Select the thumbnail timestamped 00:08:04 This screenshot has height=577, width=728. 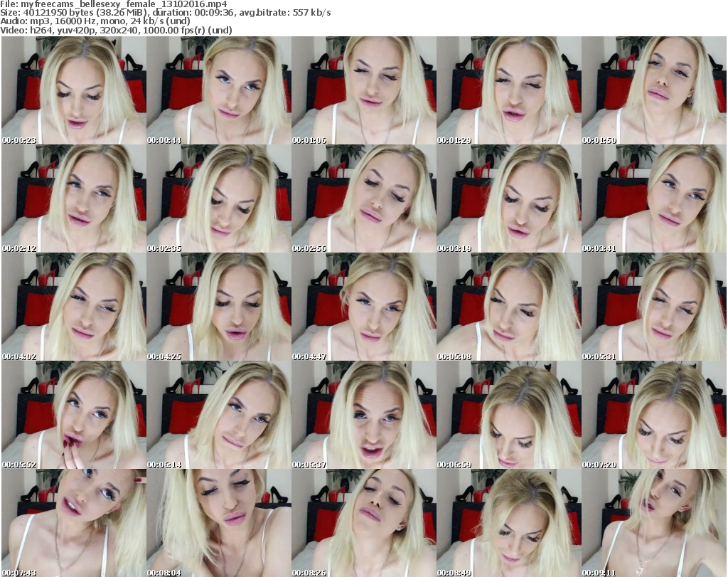[x=219, y=523]
